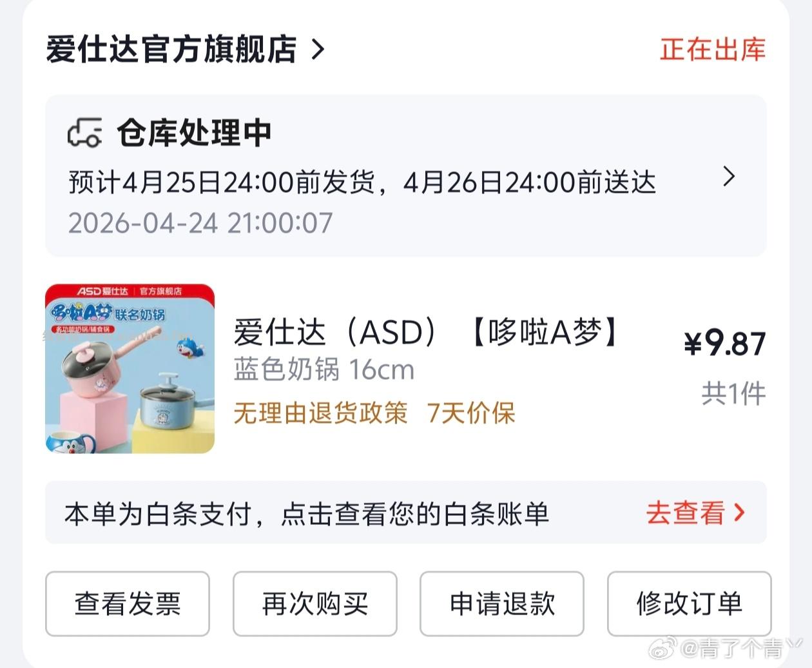Tap the 正在出库 order status
812x668 pixels.
712,50
